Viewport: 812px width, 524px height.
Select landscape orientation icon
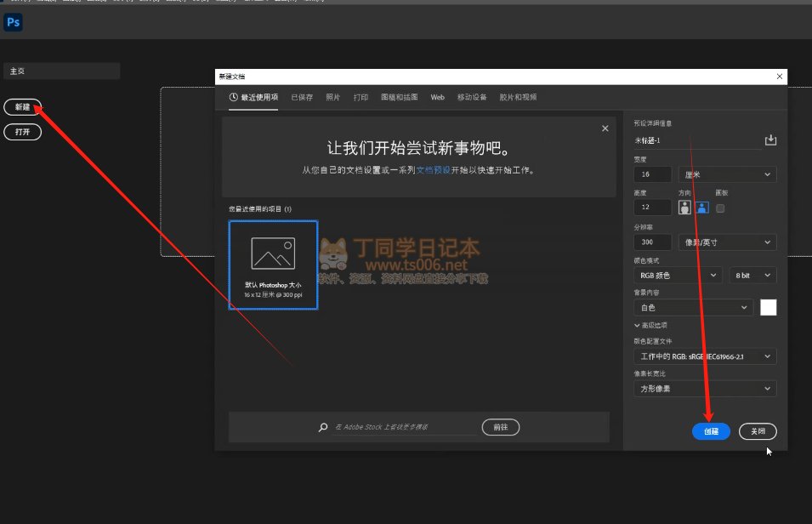702,208
